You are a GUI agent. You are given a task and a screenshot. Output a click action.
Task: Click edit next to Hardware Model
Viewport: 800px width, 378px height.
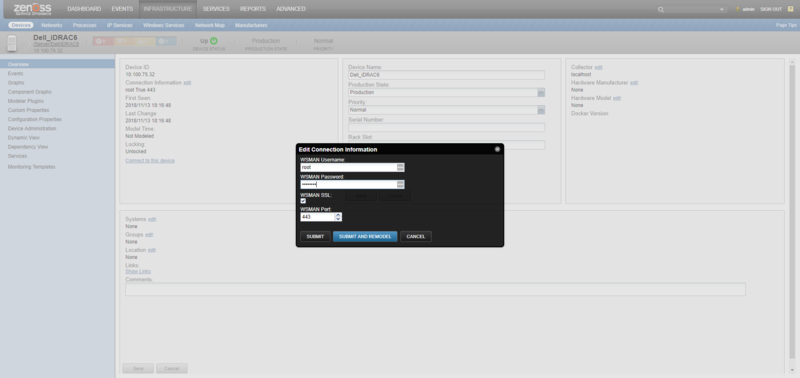tap(616, 98)
